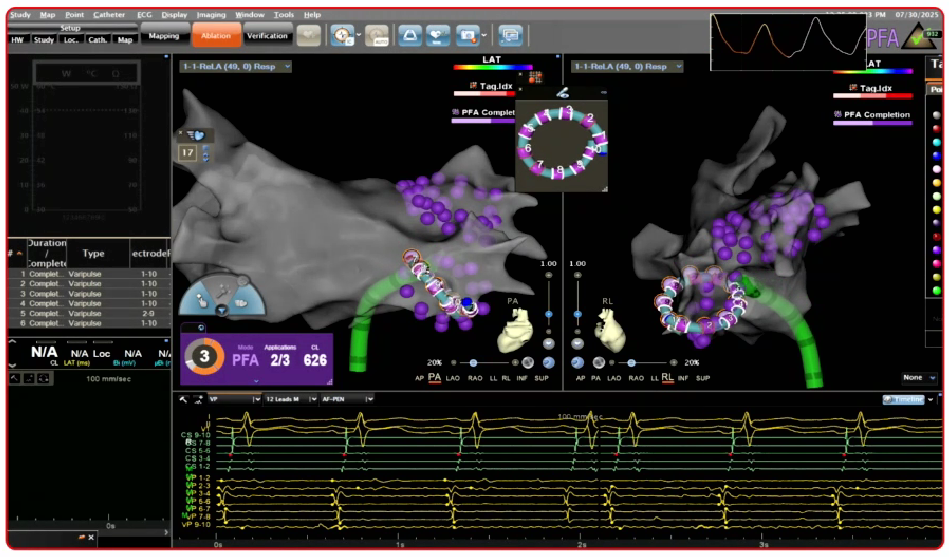Open the Catheter menu
The width and height of the screenshot is (949, 557).
point(109,15)
